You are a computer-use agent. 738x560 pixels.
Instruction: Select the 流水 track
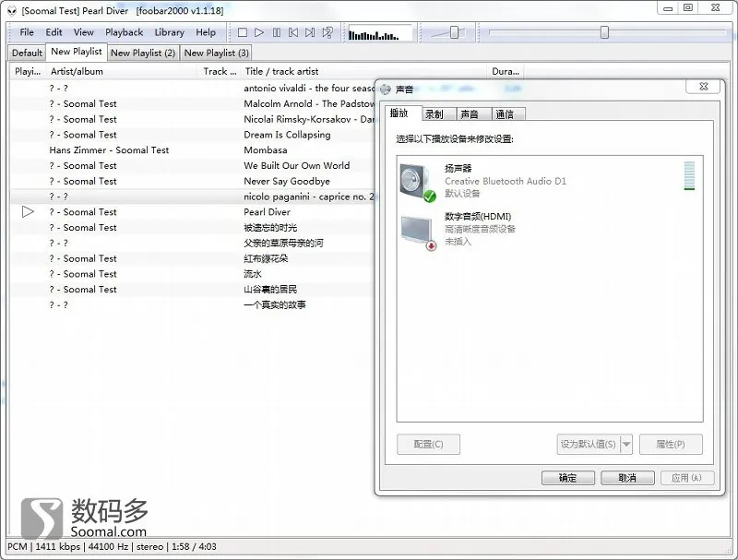click(x=192, y=274)
